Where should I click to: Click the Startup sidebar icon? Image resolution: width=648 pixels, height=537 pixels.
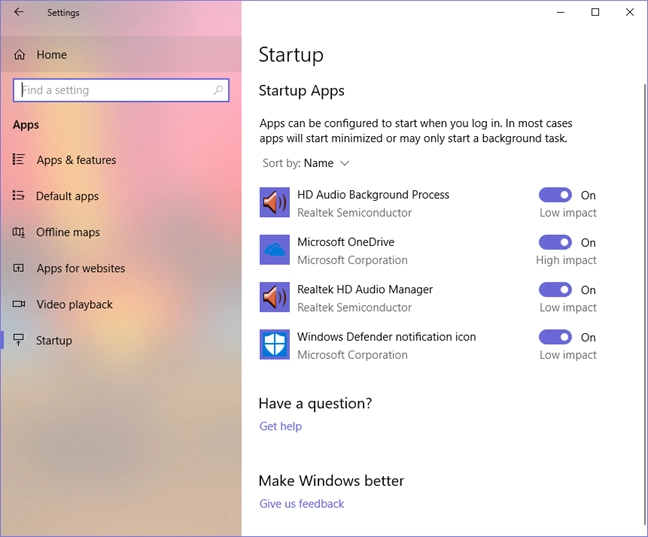(x=19, y=339)
